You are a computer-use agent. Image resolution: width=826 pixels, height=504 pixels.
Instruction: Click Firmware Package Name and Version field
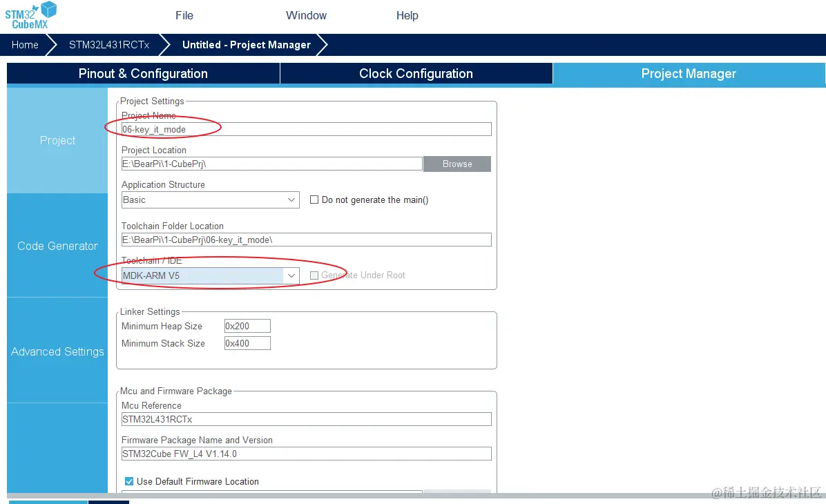[x=306, y=454]
